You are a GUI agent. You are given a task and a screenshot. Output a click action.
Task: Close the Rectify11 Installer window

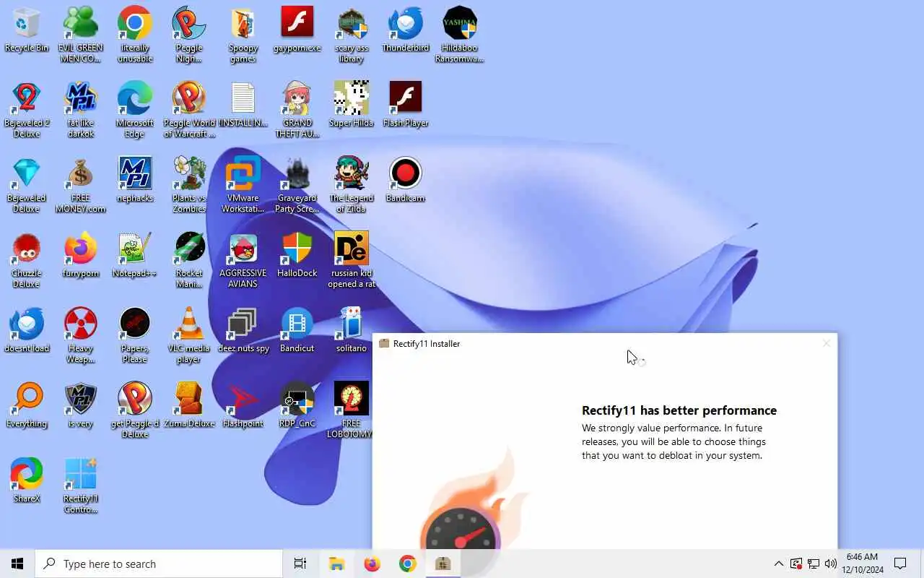(x=827, y=343)
